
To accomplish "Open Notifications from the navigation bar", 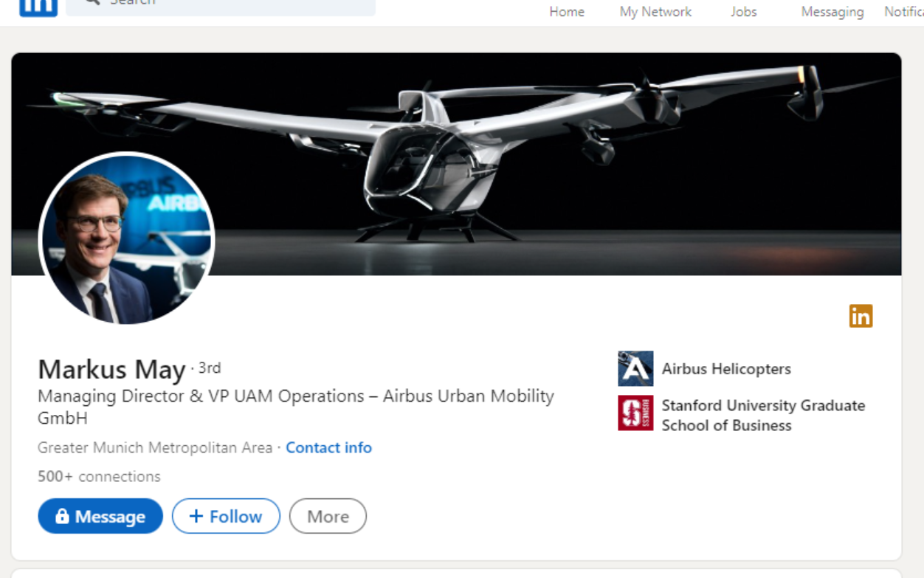I will [903, 12].
